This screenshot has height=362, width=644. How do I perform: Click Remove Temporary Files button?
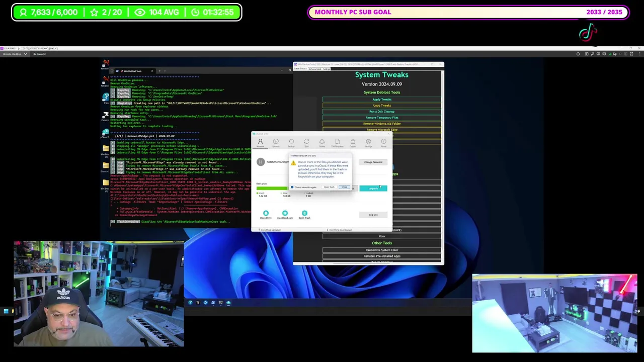382,118
